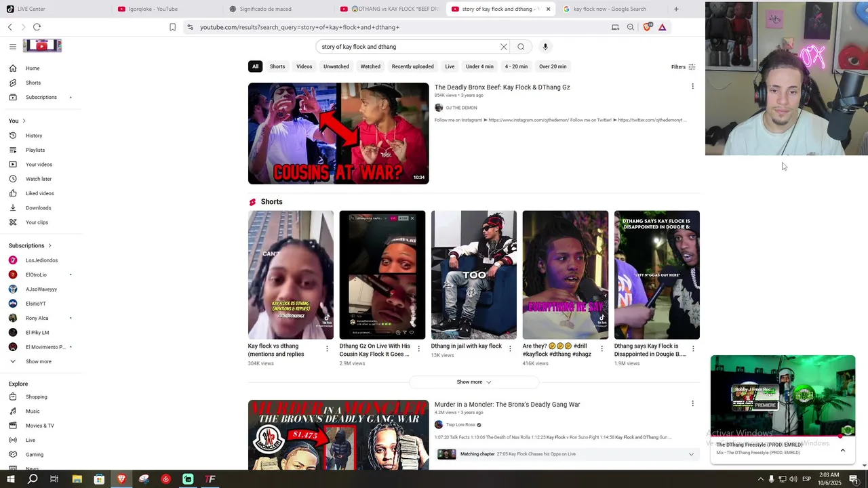Screen dimensions: 868x488
Task: Open a new browser tab
Action: coord(676,9)
